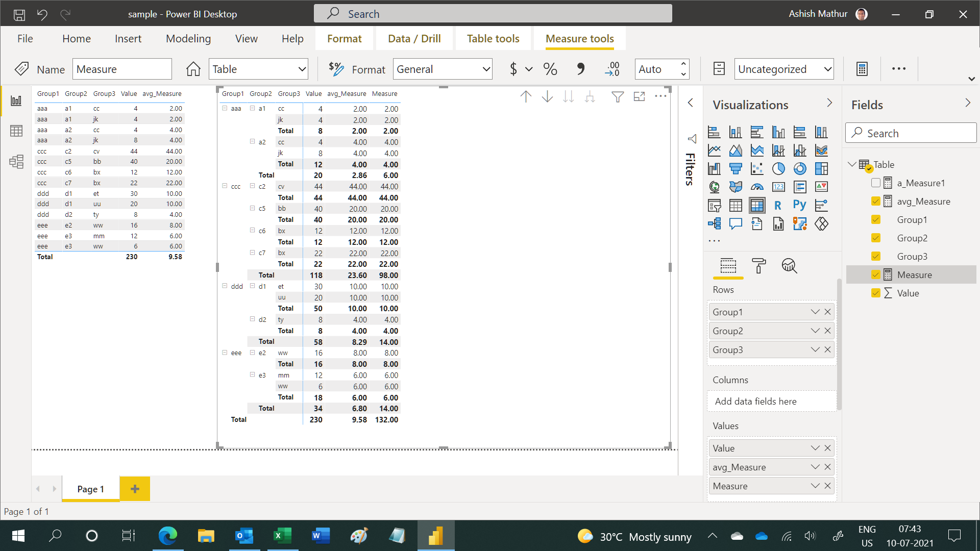Collapse the ccc group in matrix
Screen dimensions: 980x551
[x=225, y=186]
